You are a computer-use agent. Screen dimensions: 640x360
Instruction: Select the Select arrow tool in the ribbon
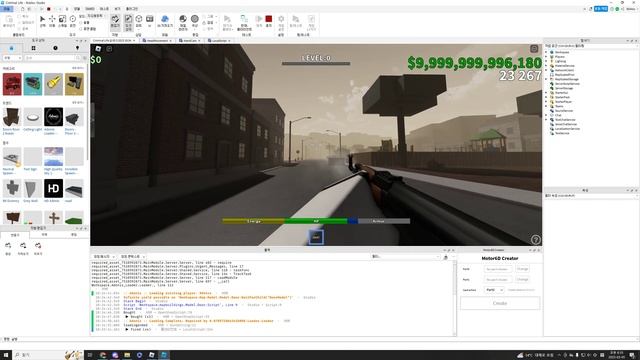(x=42, y=21)
